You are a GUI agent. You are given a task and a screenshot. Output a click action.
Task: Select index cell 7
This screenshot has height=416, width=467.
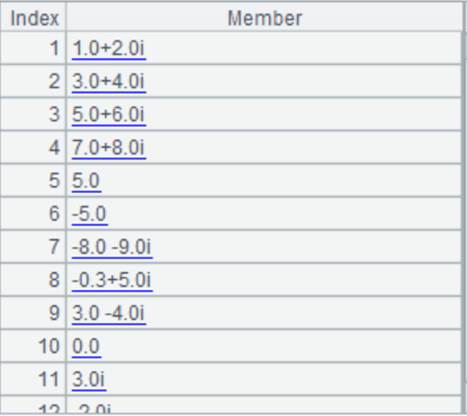[33, 247]
